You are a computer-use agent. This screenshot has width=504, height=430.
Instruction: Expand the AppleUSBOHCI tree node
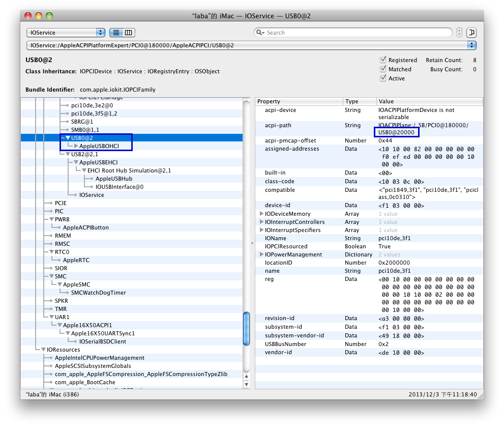click(76, 146)
